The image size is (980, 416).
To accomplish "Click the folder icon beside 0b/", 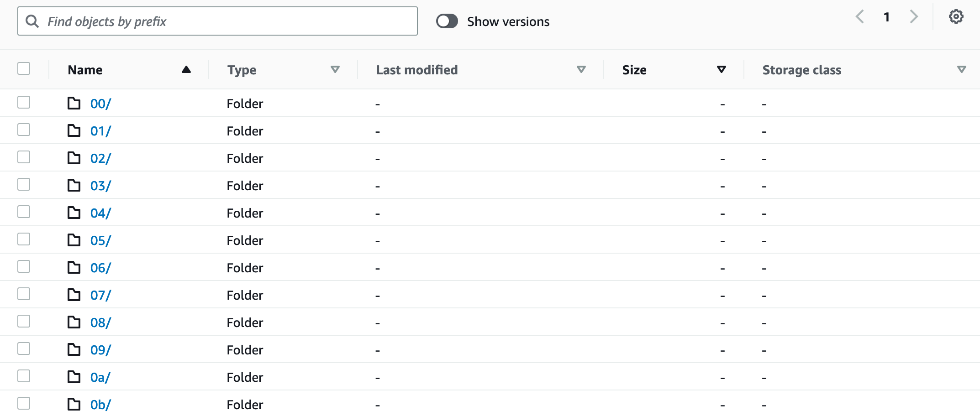I will (x=74, y=405).
